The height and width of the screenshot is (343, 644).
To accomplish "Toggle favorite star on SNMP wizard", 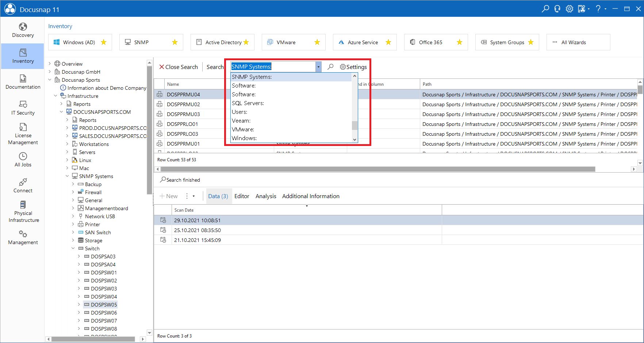I will [x=175, y=42].
